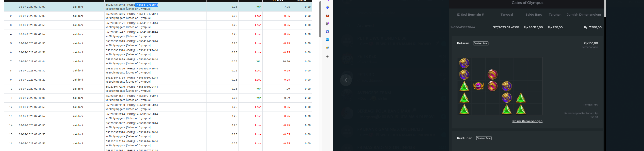Open the Games chess icon in sidebar
644x151 pixels.
pos(327,23)
